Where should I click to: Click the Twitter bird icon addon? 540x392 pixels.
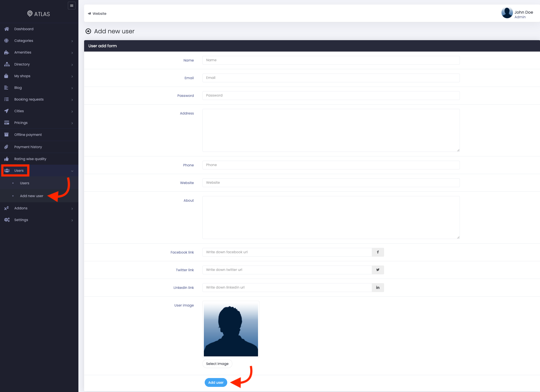click(378, 270)
